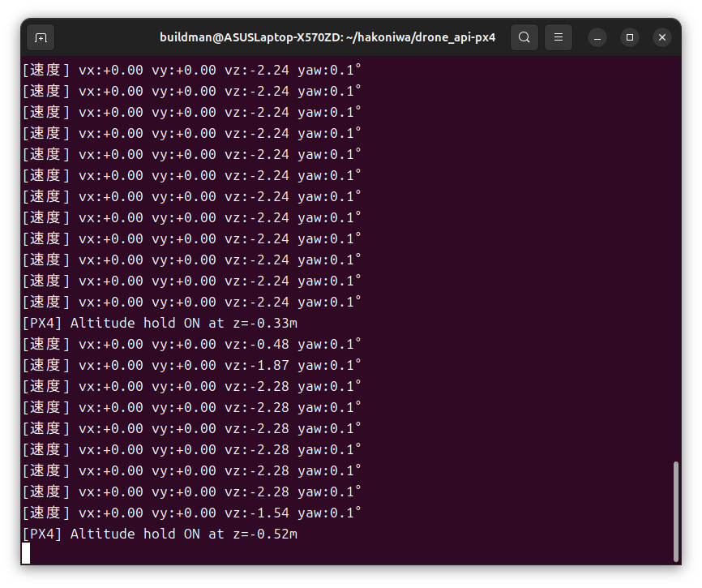Open a new terminal tab
This screenshot has height=588, width=702.
(41, 37)
